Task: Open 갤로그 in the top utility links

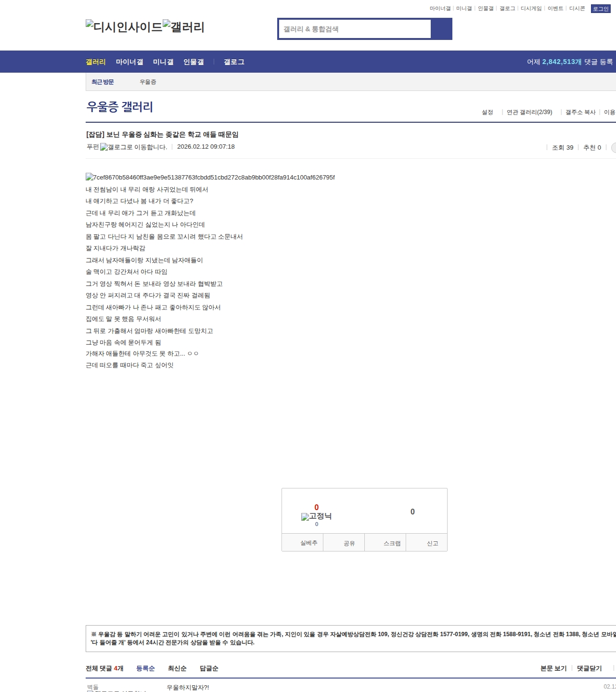Action: pyautogui.click(x=507, y=9)
